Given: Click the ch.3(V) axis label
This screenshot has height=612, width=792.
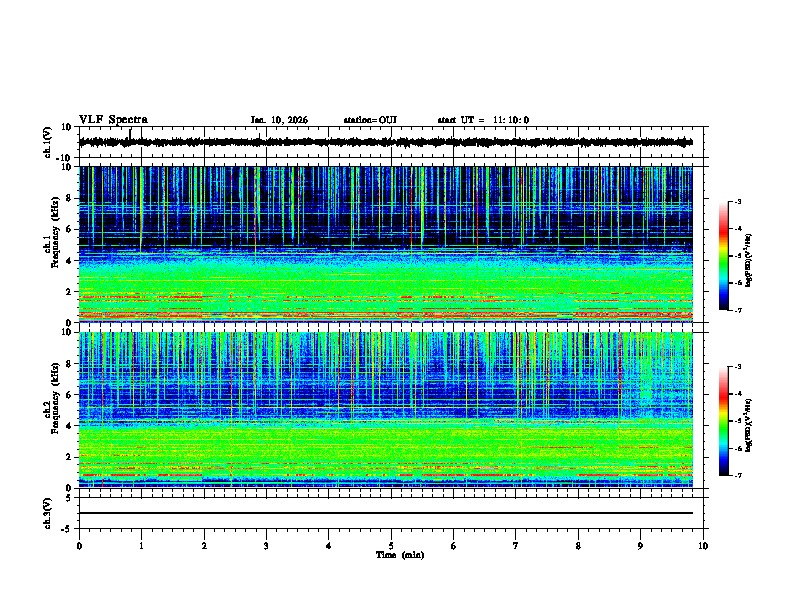Looking at the screenshot, I should (47, 513).
